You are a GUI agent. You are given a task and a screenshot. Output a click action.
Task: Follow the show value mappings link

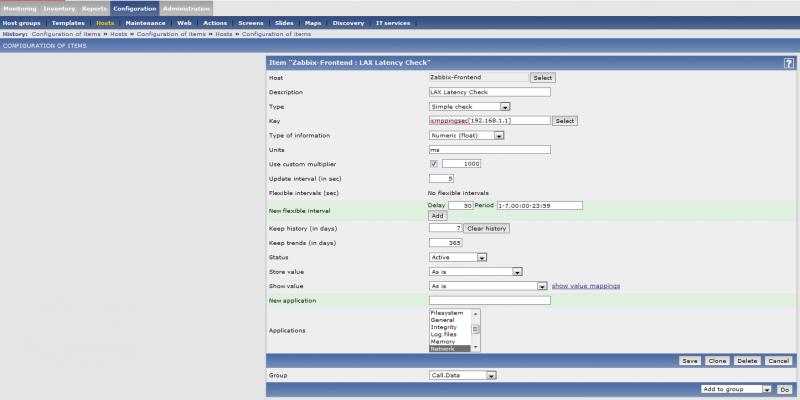click(586, 286)
